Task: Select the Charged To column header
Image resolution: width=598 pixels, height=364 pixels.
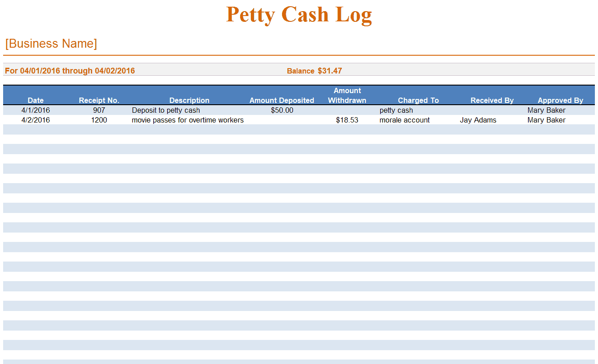Action: pos(418,100)
